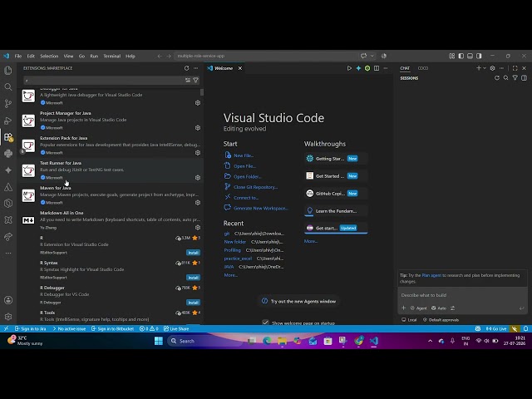The width and height of the screenshot is (532, 399).
Task: Select the R Tools extension
Action: tap(111, 316)
